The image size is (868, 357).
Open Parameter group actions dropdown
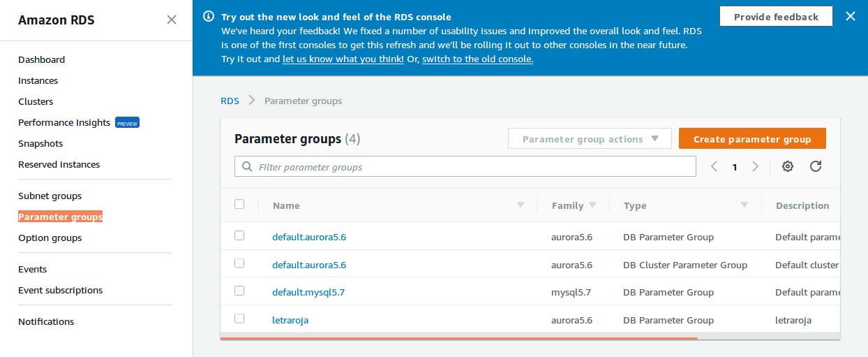point(590,139)
